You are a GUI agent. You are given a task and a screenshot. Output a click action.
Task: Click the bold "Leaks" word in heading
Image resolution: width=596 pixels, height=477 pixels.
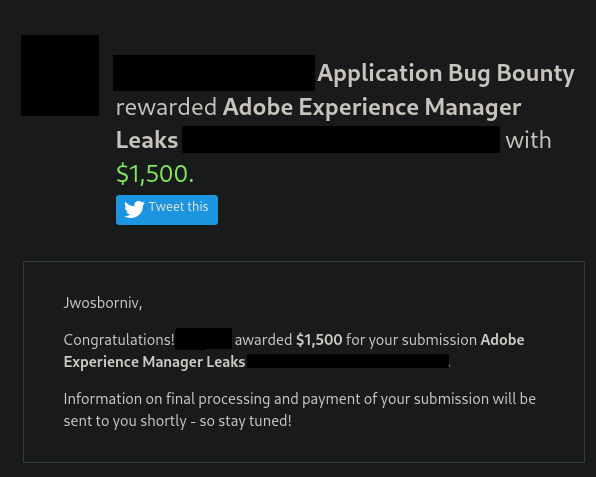click(147, 140)
